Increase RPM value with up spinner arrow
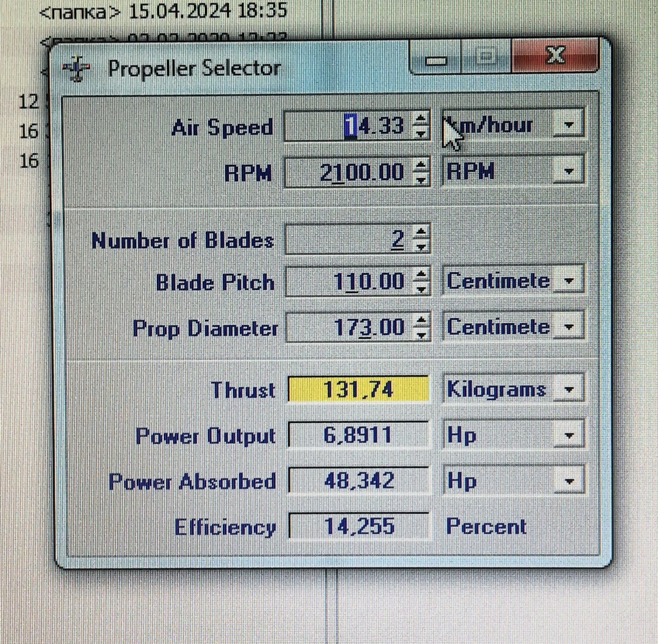 click(420, 165)
